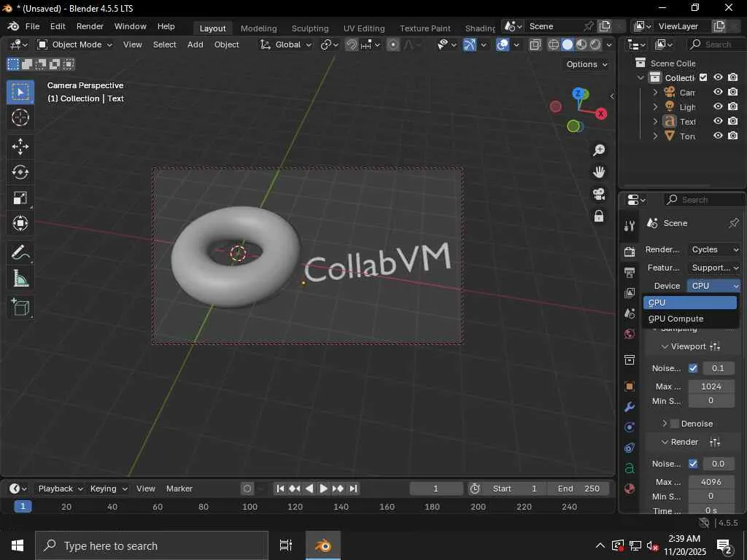Click the Zoom viewport icon
747x560 pixels.
tap(599, 150)
